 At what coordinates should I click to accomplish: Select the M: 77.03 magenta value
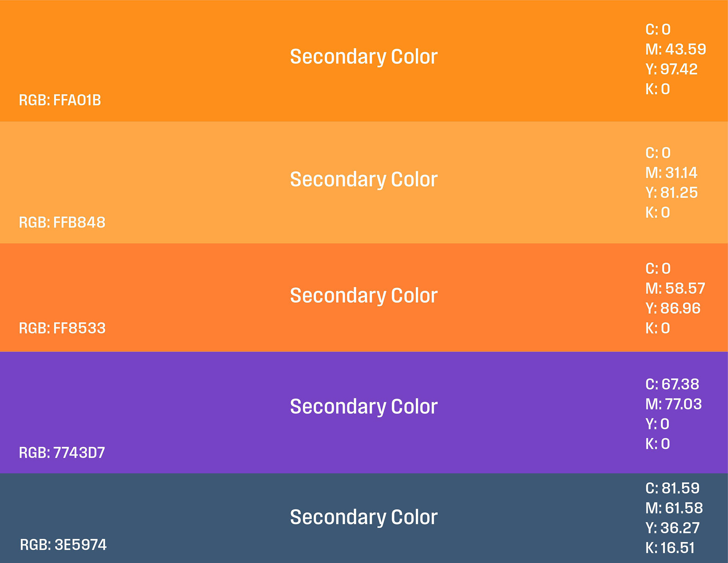[674, 404]
